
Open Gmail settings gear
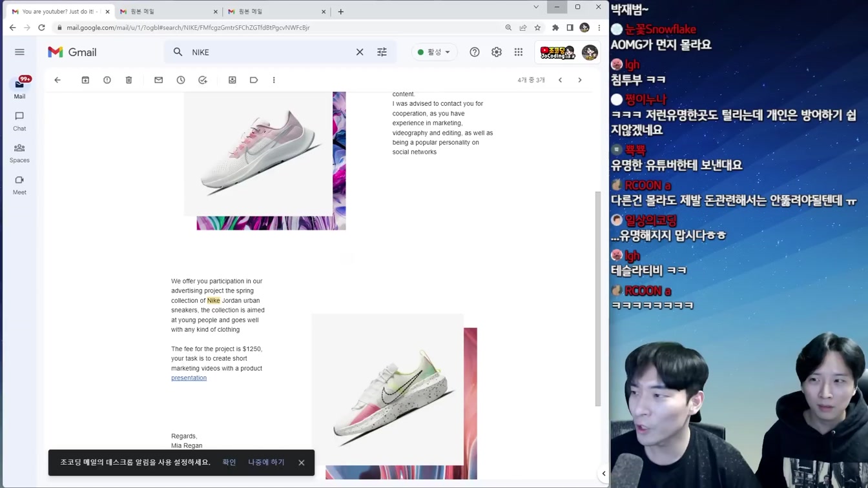497,52
